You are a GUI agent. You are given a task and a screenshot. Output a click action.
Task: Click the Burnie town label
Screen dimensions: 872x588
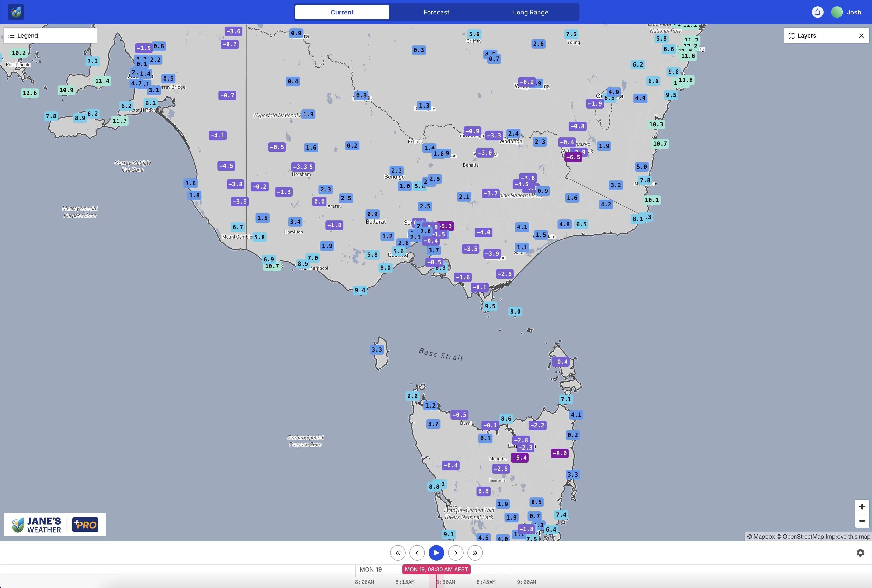pos(467,423)
